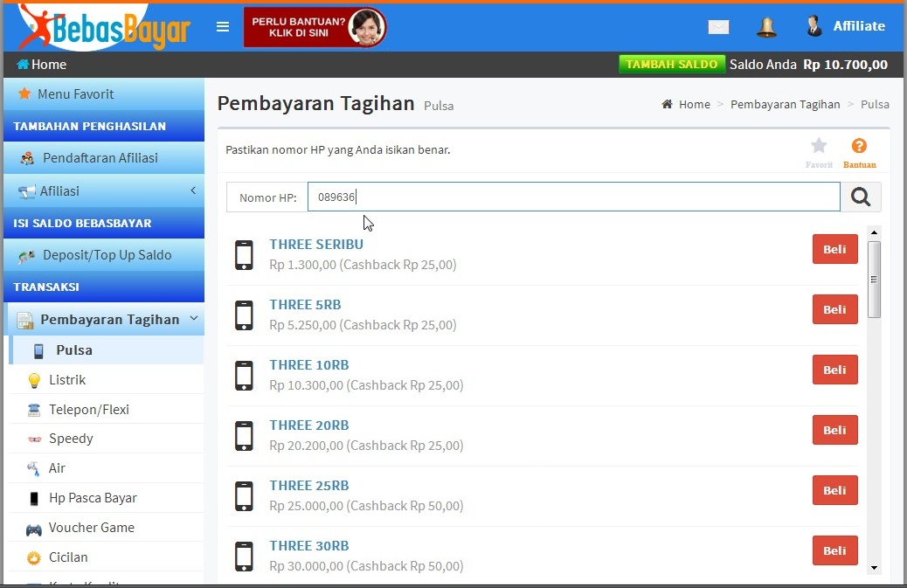Focus the Nomor HP input field
The image size is (907, 588).
[574, 197]
